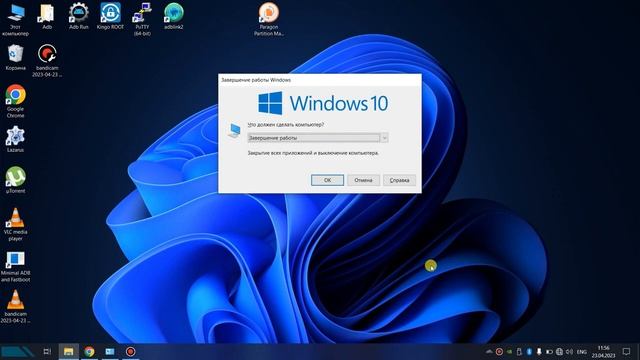Open the clock showing 11:56
Image resolution: width=640 pixels, height=360 pixels.
pyautogui.click(x=603, y=351)
